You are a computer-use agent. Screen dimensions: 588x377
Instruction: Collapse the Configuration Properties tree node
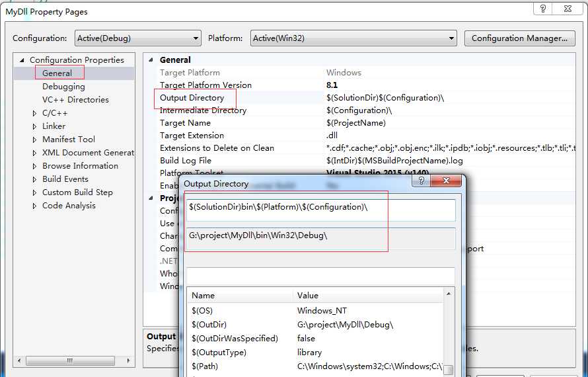click(x=22, y=60)
